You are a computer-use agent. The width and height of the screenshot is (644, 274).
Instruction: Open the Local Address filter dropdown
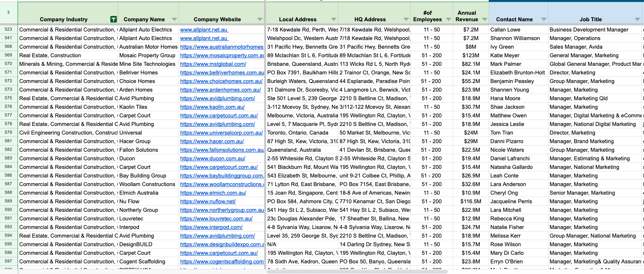(334, 19)
